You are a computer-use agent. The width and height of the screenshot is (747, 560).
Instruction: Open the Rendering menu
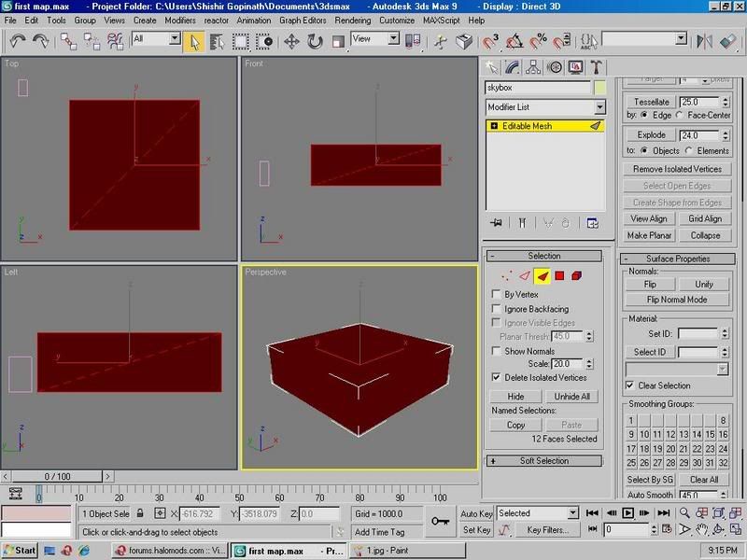353,21
